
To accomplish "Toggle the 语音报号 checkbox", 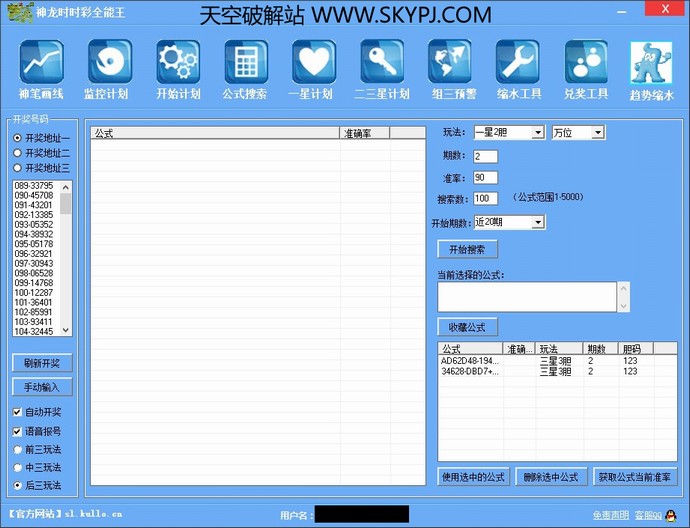I will pos(18,431).
